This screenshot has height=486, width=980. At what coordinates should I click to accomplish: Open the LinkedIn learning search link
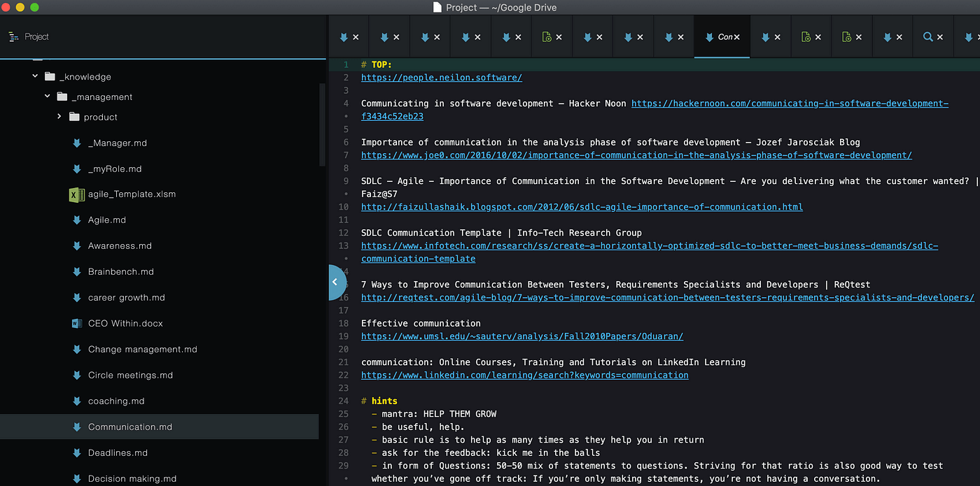(x=524, y=376)
